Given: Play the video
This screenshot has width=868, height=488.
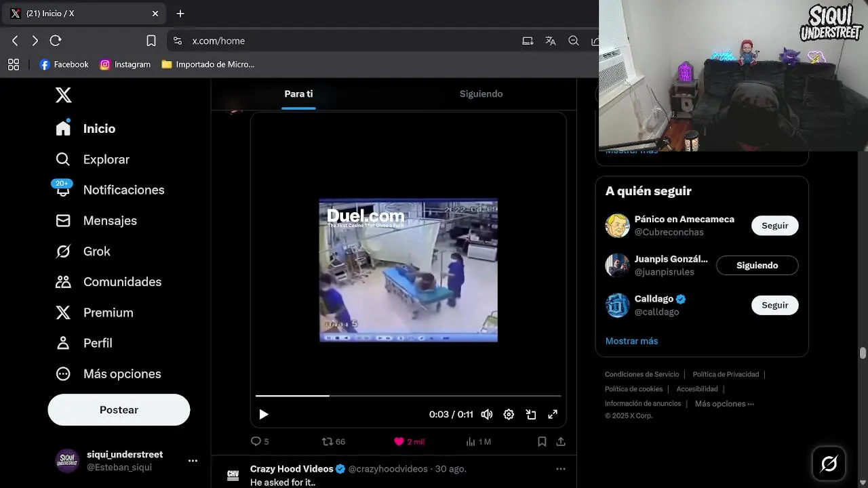Looking at the screenshot, I should click(x=264, y=414).
